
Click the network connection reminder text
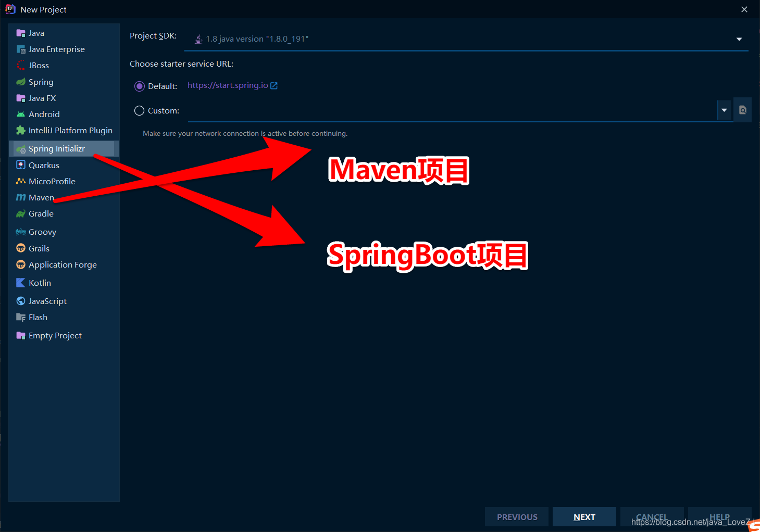[x=245, y=134]
